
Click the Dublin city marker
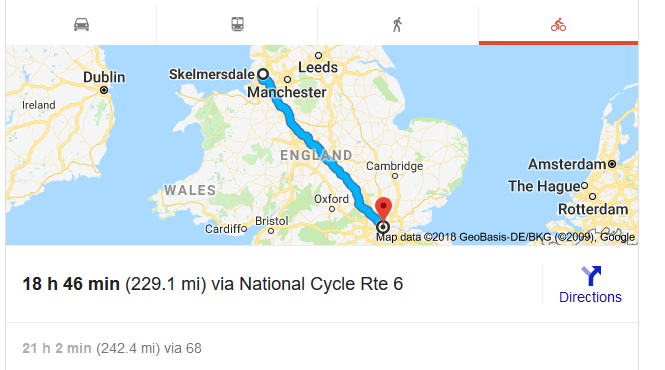(104, 90)
